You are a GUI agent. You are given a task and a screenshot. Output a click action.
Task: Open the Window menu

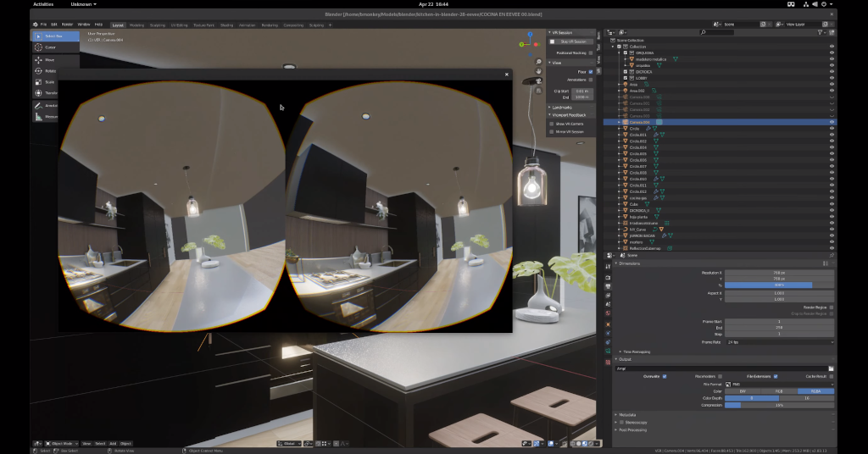point(84,25)
